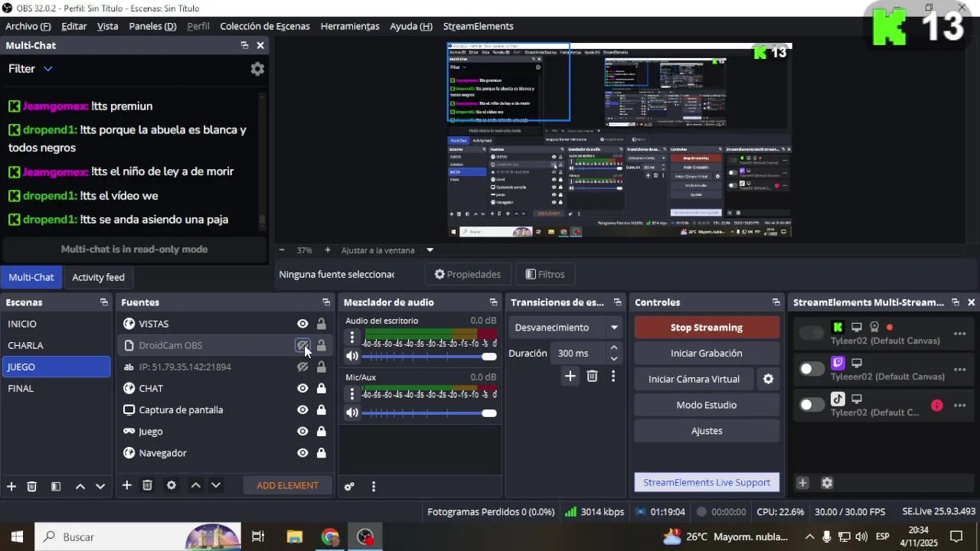980x551 pixels.
Task: Open virtual camera settings gear
Action: [768, 379]
